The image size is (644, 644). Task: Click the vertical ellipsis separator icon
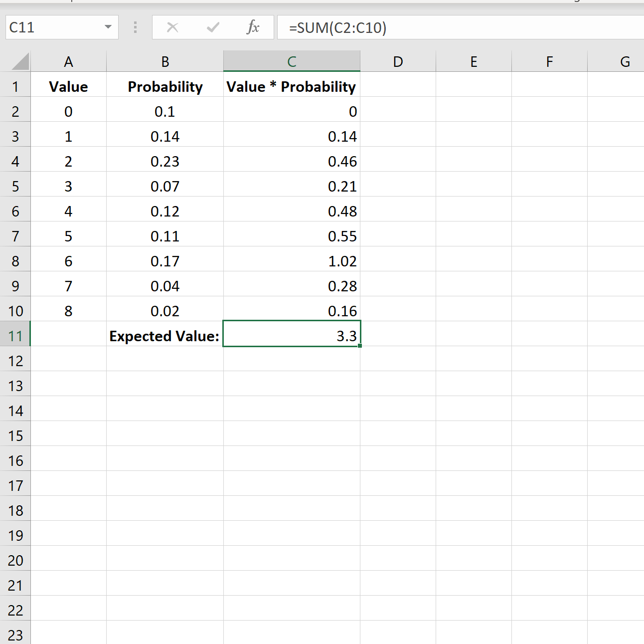(x=135, y=27)
